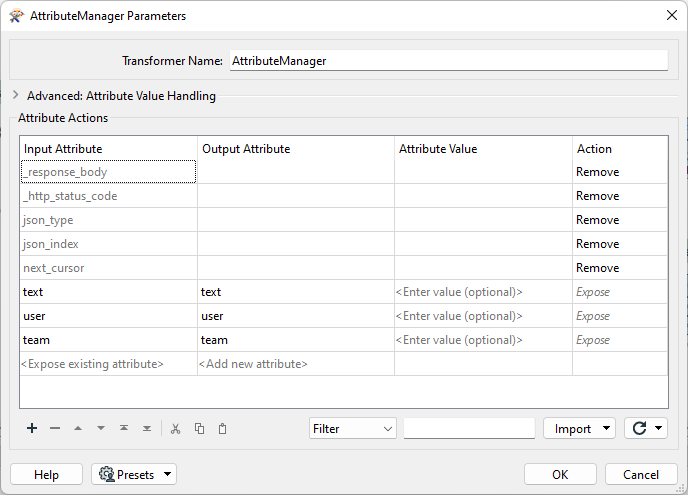688x495 pixels.
Task: Click the refresh attributes icon
Action: click(639, 428)
